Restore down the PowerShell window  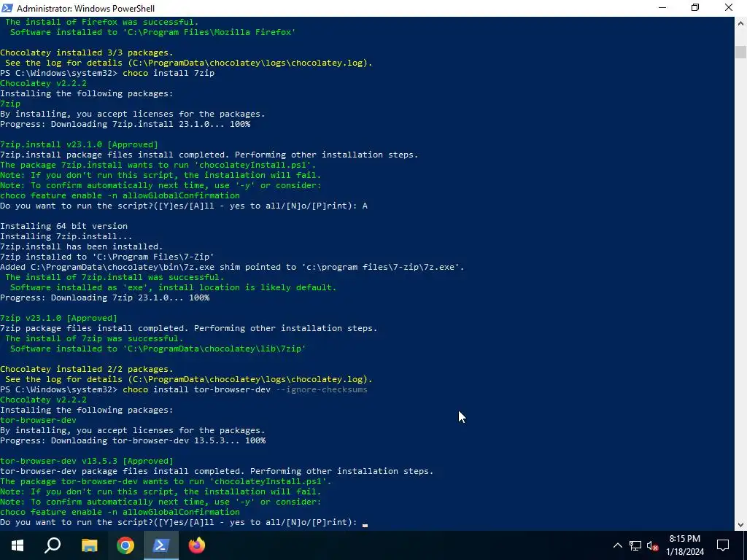point(695,7)
